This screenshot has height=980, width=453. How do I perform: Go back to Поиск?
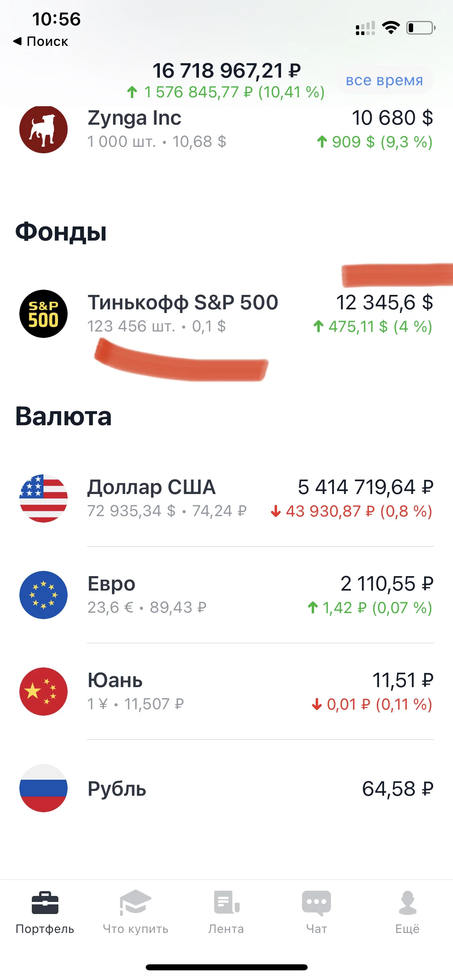(x=41, y=41)
